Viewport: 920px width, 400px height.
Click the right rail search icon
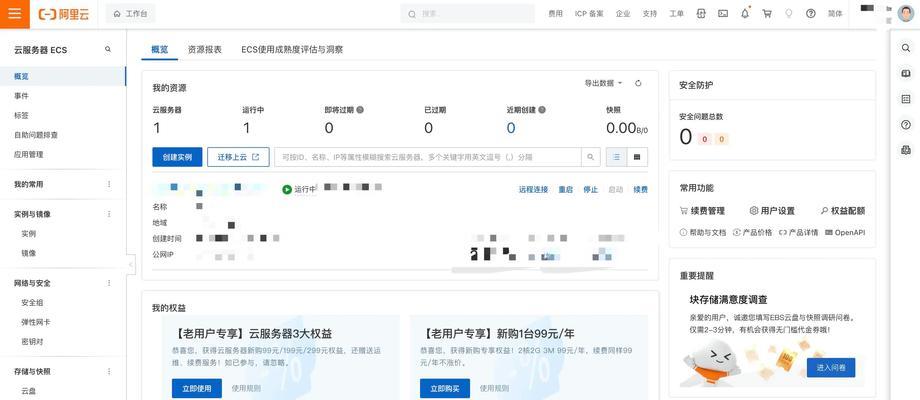pos(905,48)
